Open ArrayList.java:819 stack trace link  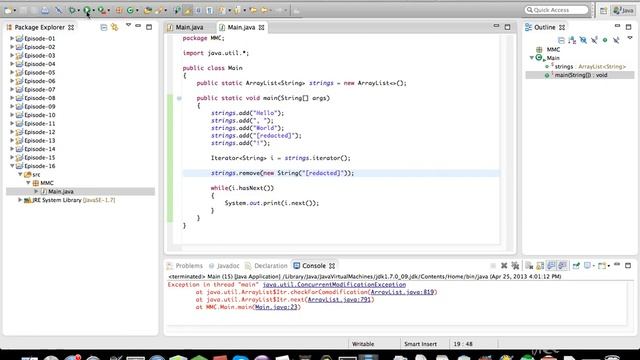[402, 292]
